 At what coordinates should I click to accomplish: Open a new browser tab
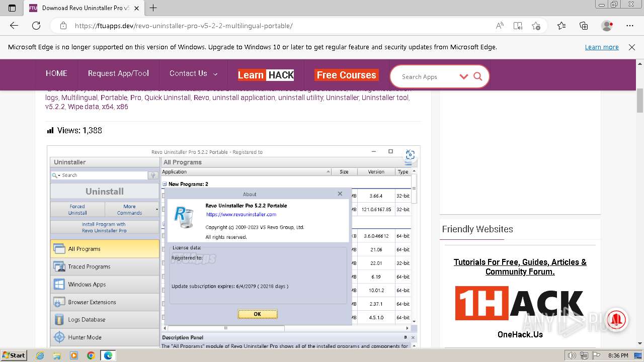pos(153,8)
